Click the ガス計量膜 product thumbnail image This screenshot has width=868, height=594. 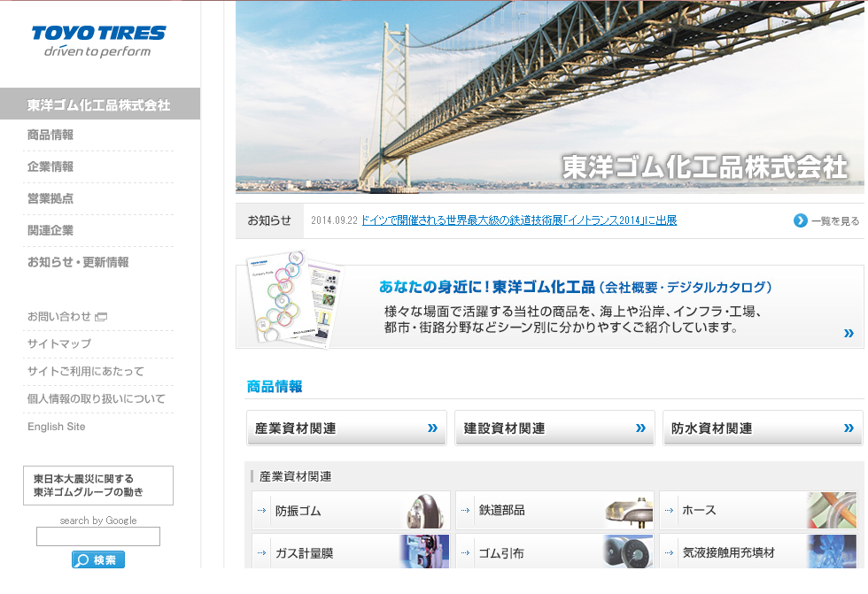(424, 552)
